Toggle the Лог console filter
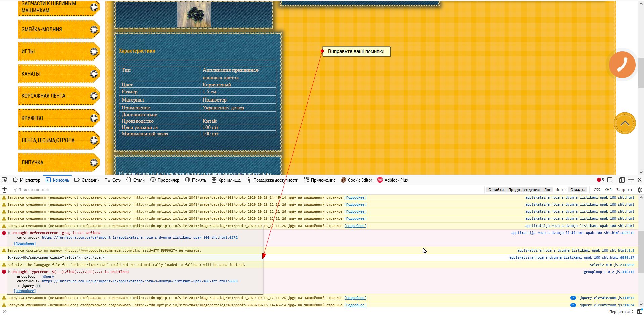This screenshot has width=644, height=322. click(547, 190)
